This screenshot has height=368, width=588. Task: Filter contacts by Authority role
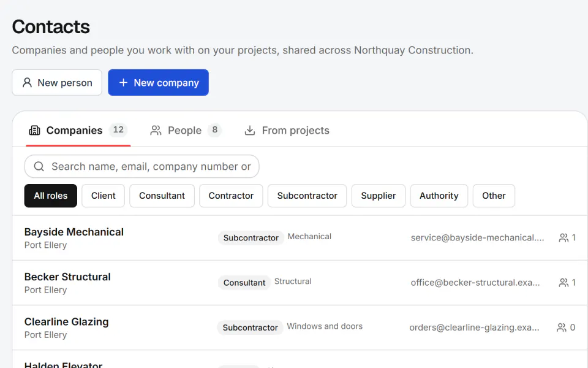click(439, 196)
